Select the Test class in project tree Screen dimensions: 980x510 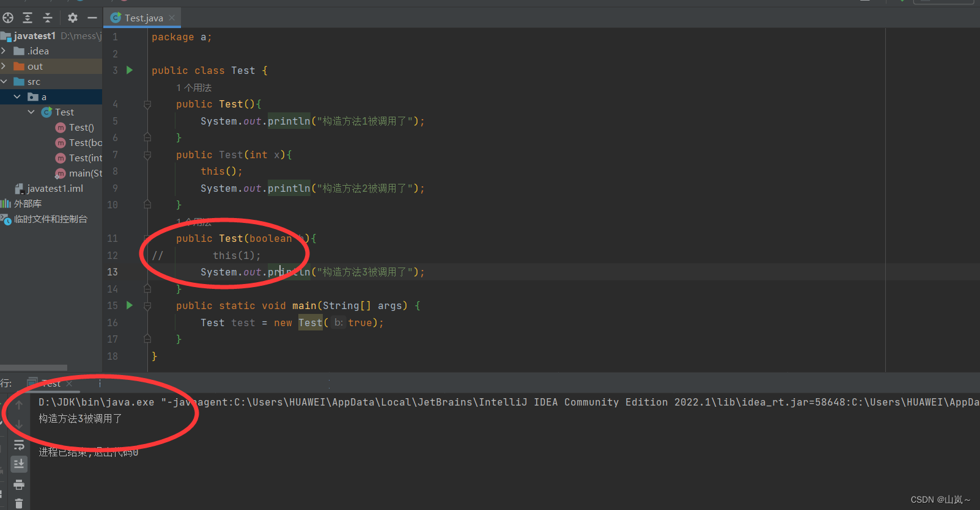click(x=64, y=112)
